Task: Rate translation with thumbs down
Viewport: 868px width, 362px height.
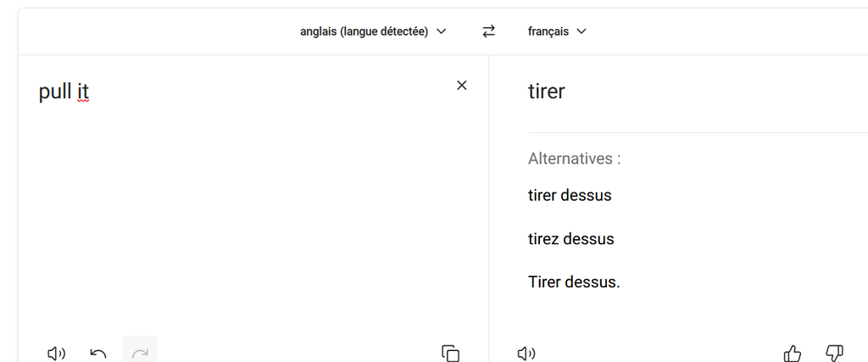Action: click(x=834, y=354)
